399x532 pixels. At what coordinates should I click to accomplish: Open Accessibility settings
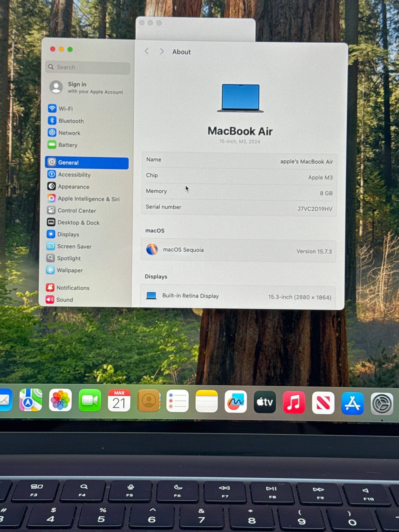(74, 175)
